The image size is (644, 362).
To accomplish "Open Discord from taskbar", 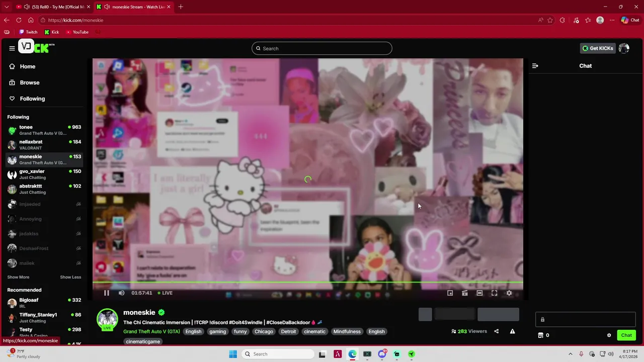I will (382, 354).
